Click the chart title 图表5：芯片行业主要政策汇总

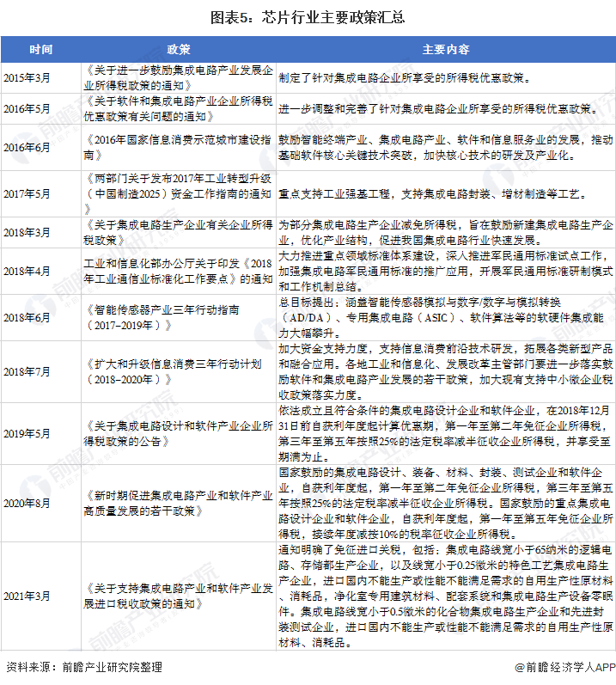[x=308, y=16]
